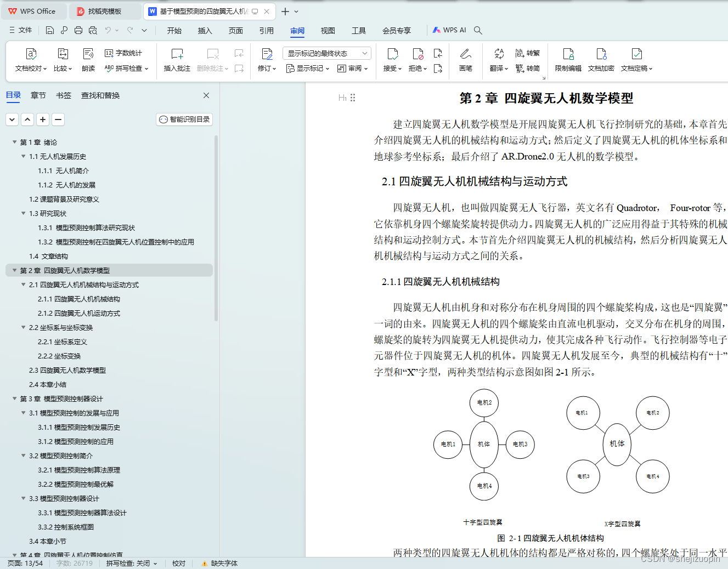
Task: Click 朗读 read aloud icon
Action: pos(88,54)
